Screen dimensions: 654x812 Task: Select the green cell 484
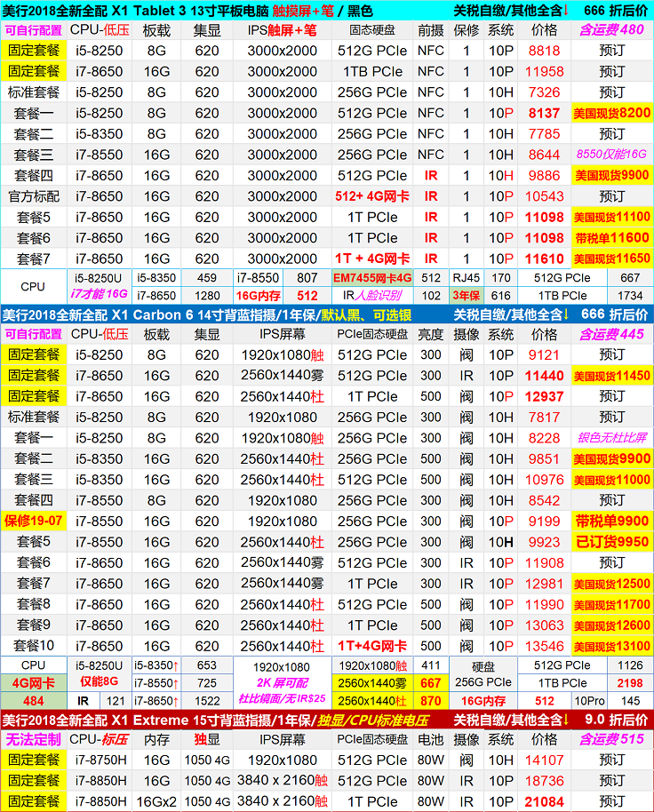click(34, 701)
